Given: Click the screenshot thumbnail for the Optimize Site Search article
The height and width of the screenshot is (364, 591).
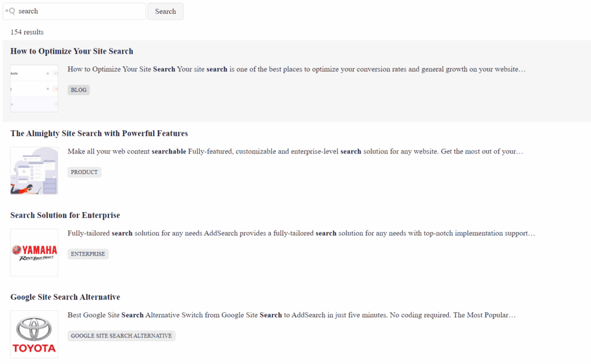Looking at the screenshot, I should click(34, 88).
